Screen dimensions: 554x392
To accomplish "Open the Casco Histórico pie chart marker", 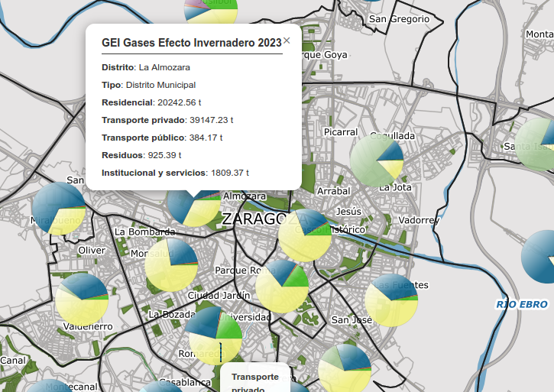I will pos(304,235).
